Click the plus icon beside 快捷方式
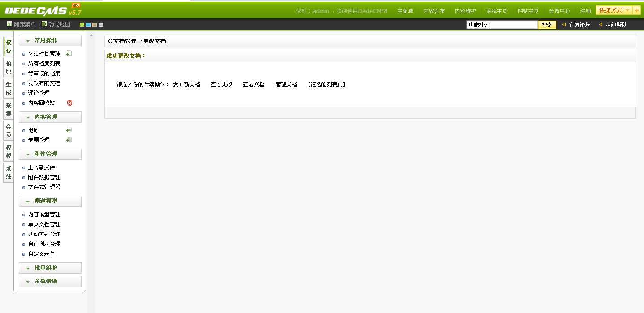The height and width of the screenshot is (313, 644). click(637, 10)
